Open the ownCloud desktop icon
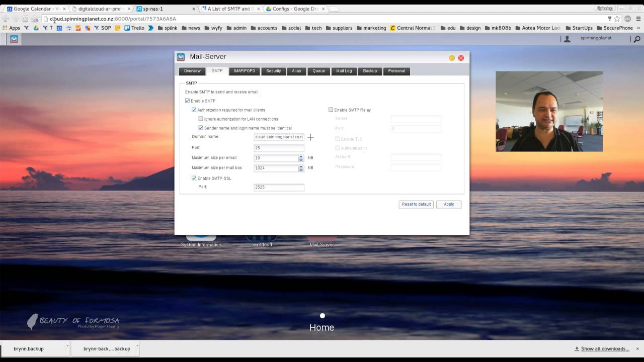This screenshot has height=362, width=644. [262, 240]
